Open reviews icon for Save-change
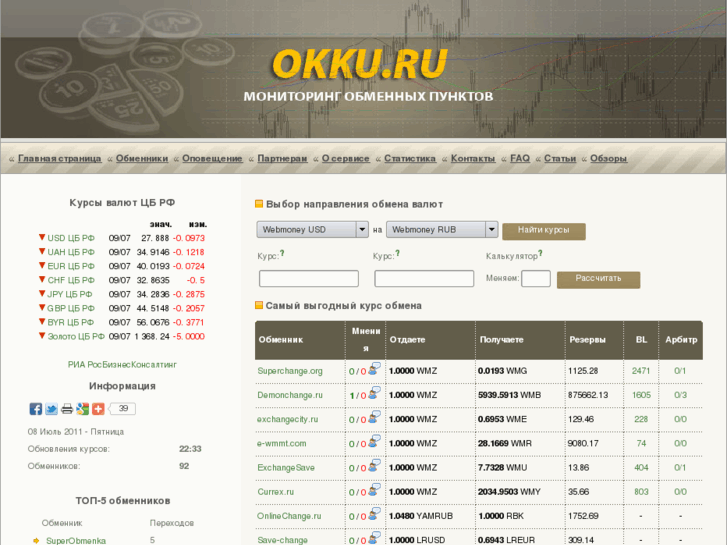The image size is (727, 545). point(374,538)
